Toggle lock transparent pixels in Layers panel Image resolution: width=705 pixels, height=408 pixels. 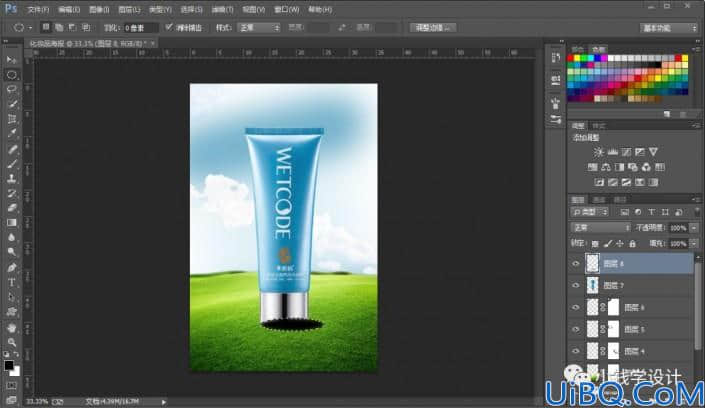pos(595,244)
